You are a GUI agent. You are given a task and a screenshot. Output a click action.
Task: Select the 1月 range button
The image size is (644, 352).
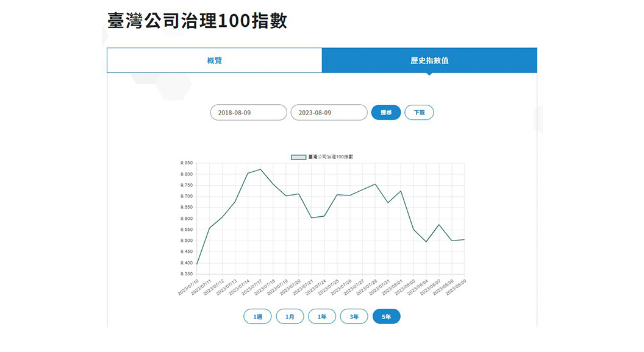click(x=290, y=316)
